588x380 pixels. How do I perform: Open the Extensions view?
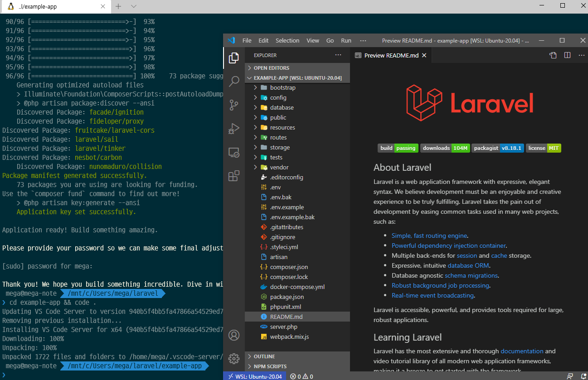(x=234, y=176)
